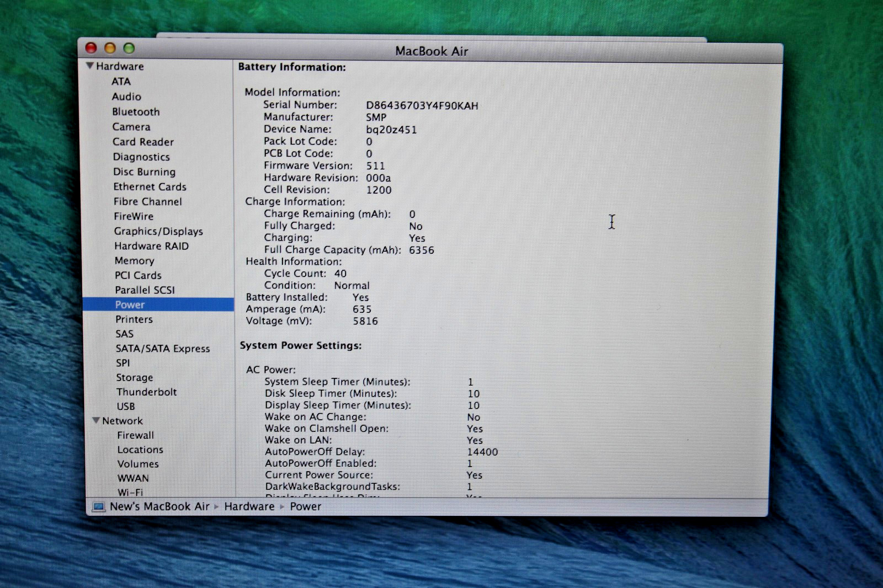The image size is (883, 588).
Task: Click the Current Power Source label
Action: pyautogui.click(x=319, y=475)
